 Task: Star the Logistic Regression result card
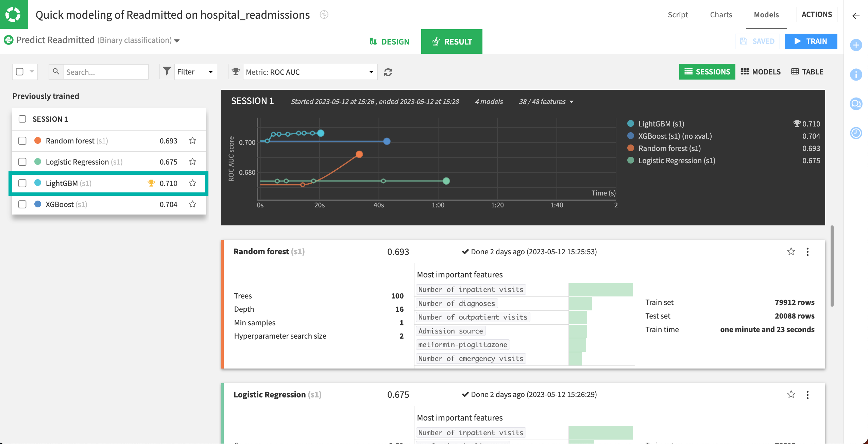click(x=791, y=394)
